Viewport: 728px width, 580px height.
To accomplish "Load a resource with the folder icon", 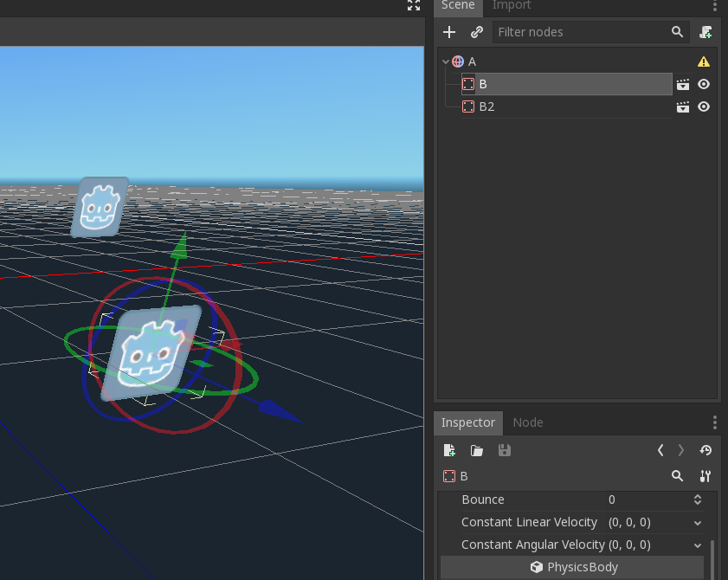I will pos(476,450).
